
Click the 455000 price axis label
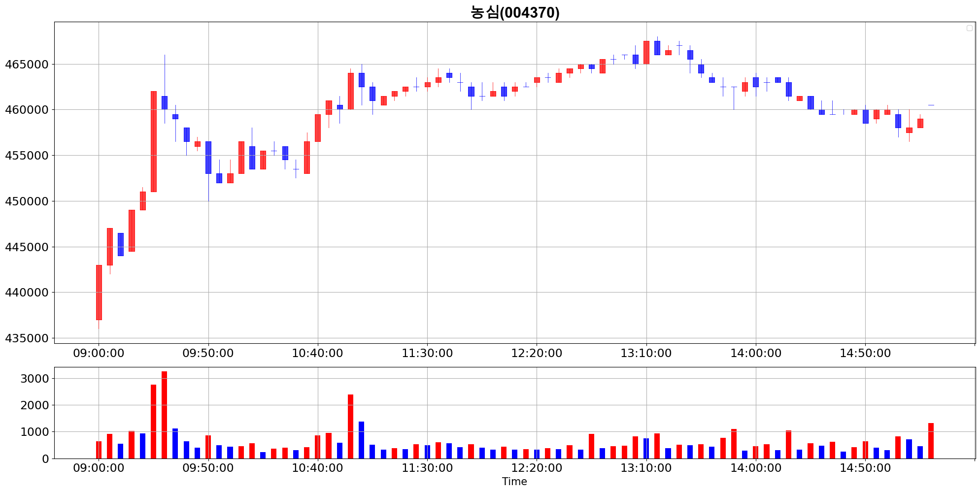(26, 156)
